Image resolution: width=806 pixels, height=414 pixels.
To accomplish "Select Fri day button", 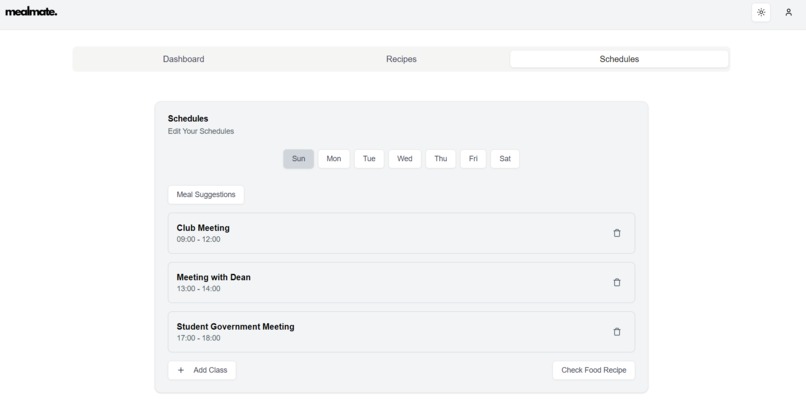I will pyautogui.click(x=473, y=159).
